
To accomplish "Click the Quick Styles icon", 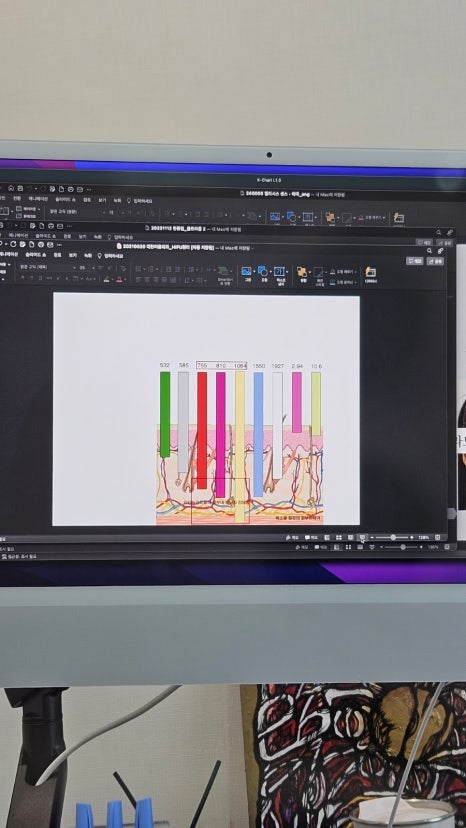I will tap(319, 272).
